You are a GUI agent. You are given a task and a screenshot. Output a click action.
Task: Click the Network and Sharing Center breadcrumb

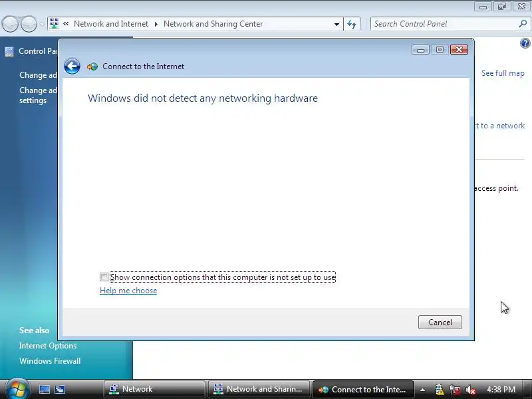[213, 24]
